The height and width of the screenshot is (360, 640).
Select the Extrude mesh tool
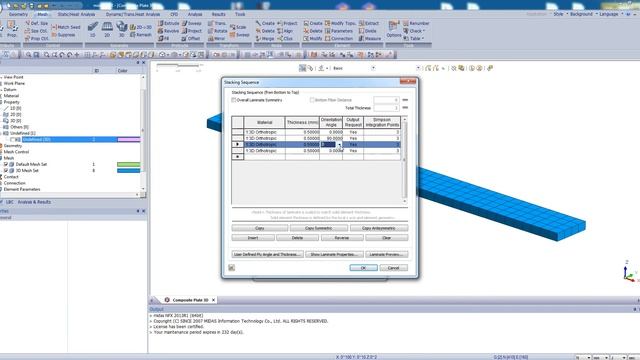[x=169, y=23]
